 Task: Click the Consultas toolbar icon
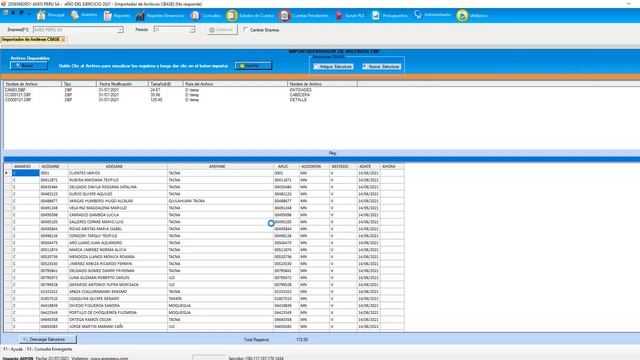(x=195, y=16)
